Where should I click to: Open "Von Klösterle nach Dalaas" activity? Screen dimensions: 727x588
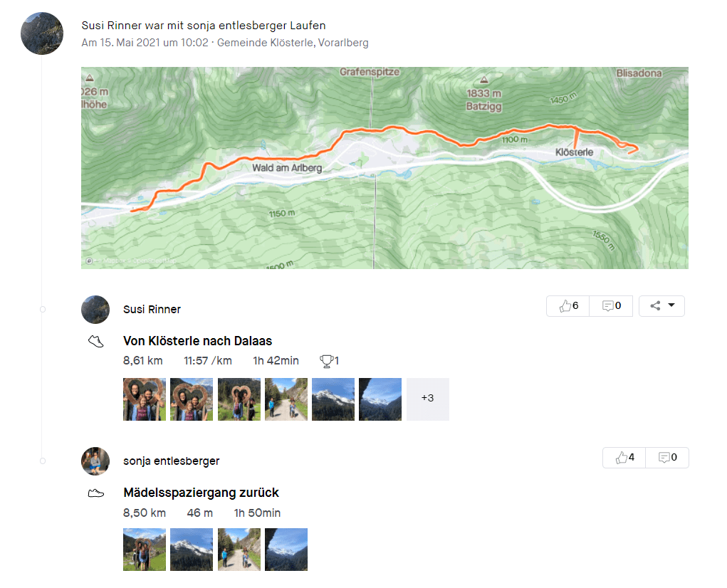tap(197, 341)
